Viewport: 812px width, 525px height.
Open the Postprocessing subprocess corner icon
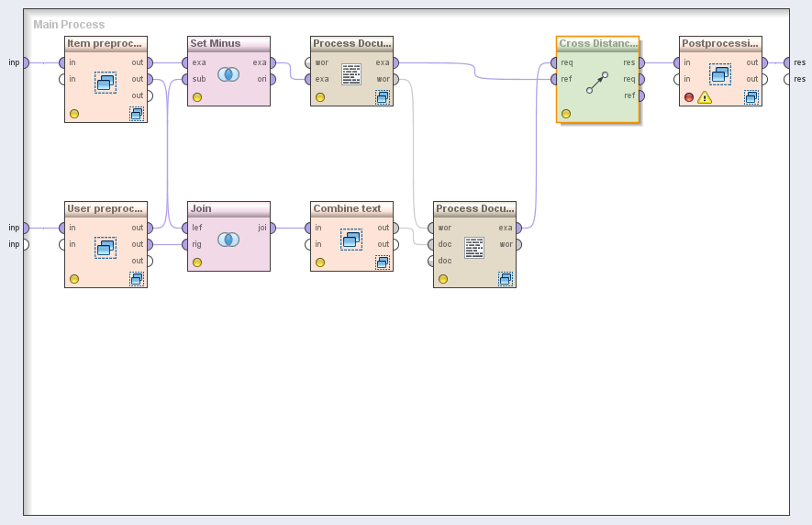[751, 97]
